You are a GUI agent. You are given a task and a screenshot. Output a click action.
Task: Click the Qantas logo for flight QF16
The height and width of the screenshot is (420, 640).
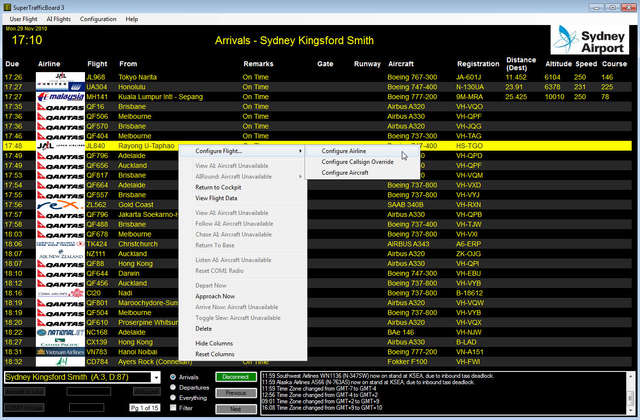coord(60,107)
